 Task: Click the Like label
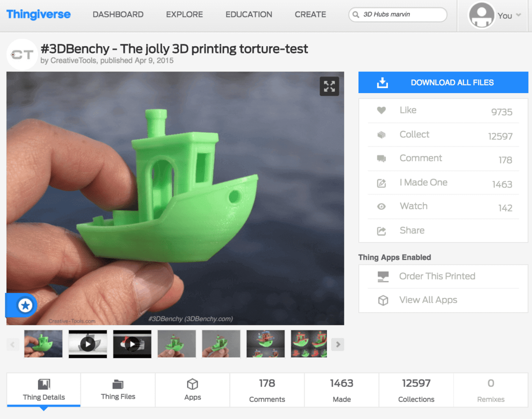coord(408,110)
